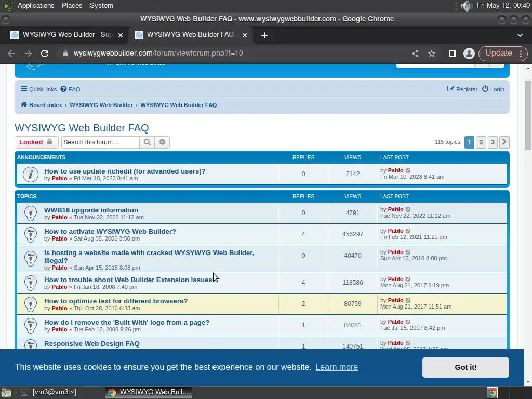Open the Chrome tab search chevron
The height and width of the screenshot is (399, 532).
pos(520,35)
